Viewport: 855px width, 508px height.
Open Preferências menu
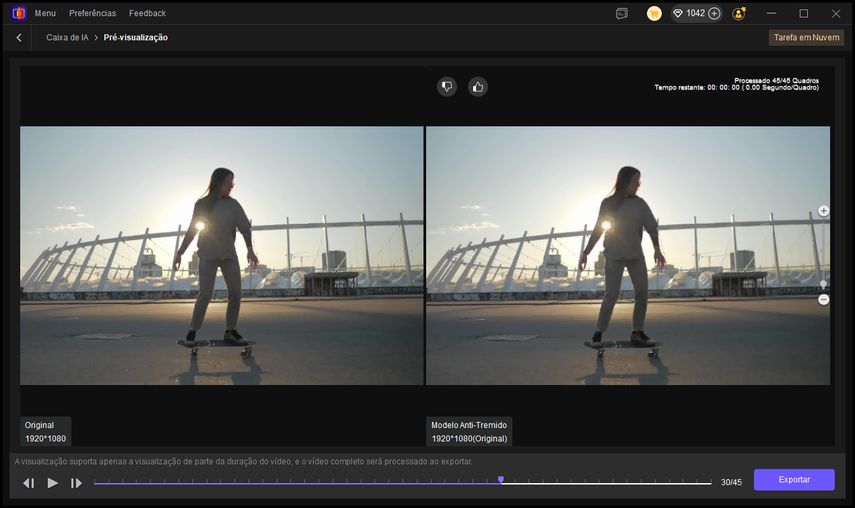(93, 13)
